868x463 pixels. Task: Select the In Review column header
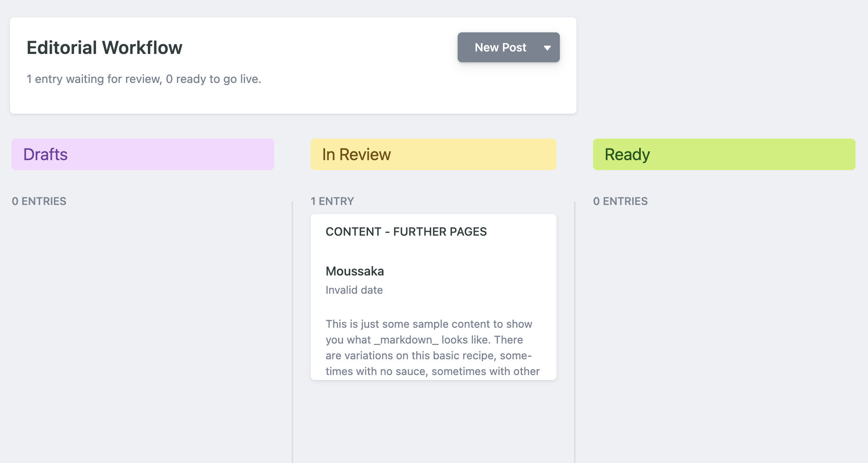click(x=434, y=154)
